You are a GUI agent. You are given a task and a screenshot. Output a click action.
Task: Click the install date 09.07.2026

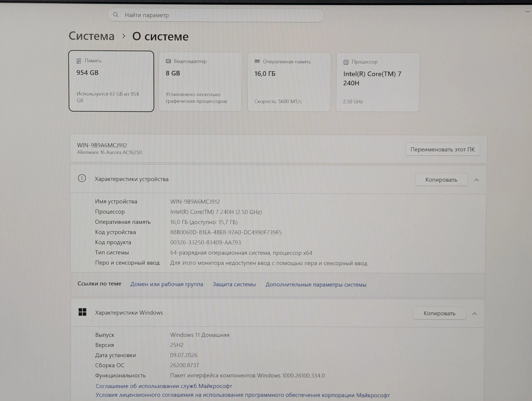[x=184, y=355]
